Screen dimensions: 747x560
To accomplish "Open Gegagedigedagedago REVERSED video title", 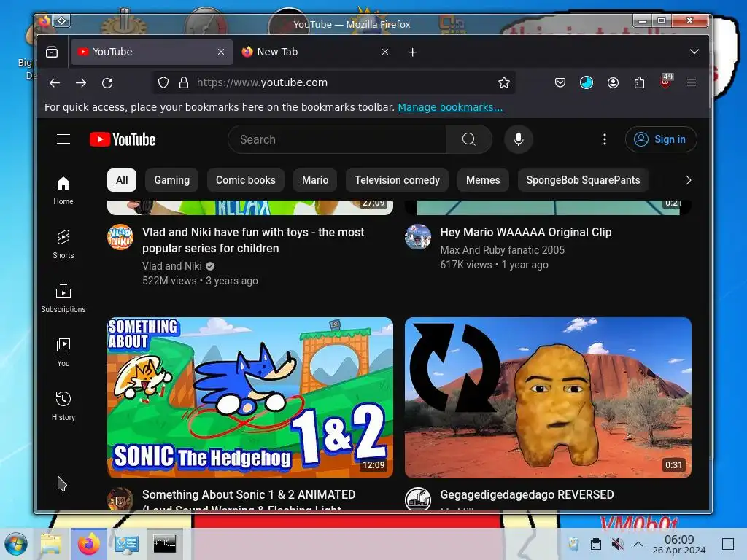I will (x=527, y=495).
